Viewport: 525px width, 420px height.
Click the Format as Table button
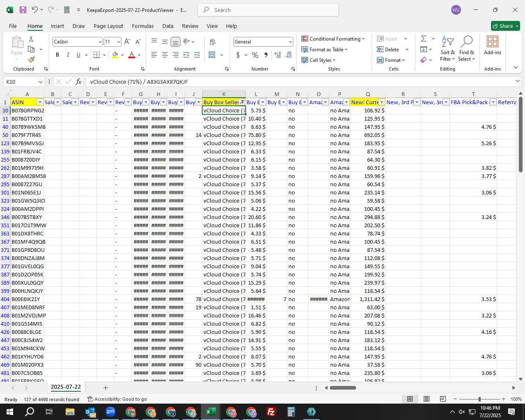[x=324, y=49]
